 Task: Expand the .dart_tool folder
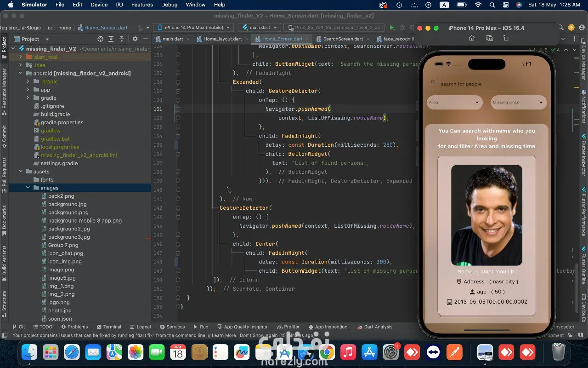[x=21, y=57]
